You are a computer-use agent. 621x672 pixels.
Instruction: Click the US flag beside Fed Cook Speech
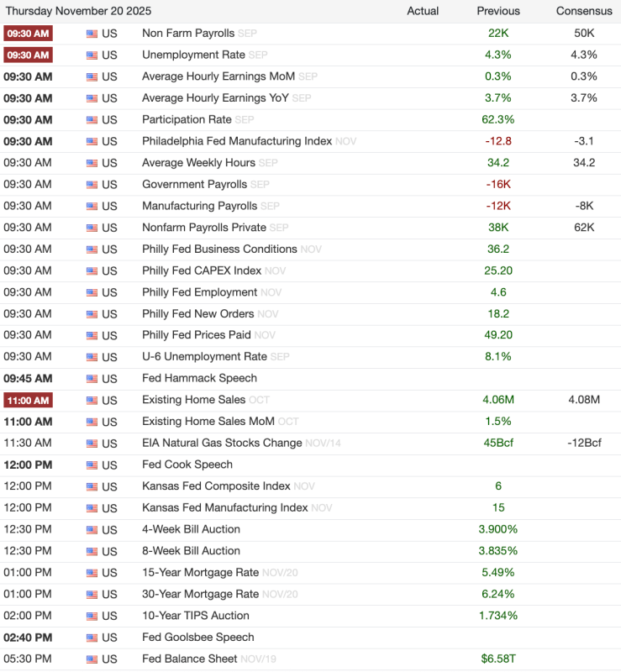92,465
